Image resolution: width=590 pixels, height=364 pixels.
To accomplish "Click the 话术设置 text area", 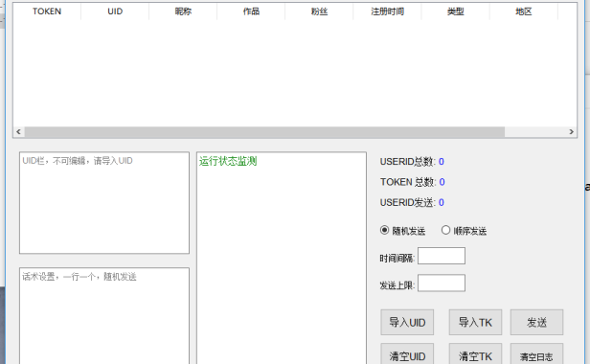I will click(104, 316).
